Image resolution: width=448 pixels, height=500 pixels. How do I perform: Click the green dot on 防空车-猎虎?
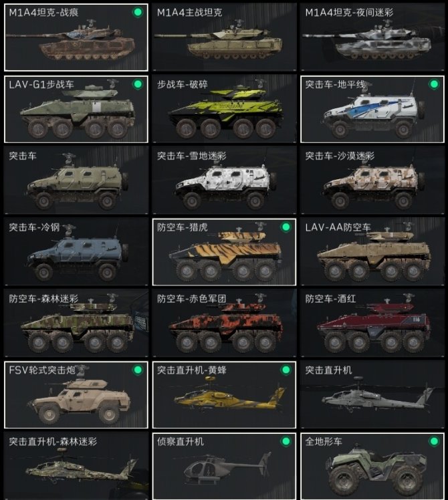pyautogui.click(x=286, y=227)
